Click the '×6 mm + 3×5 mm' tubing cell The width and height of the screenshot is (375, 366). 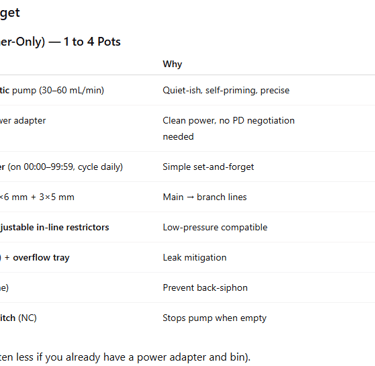pyautogui.click(x=37, y=197)
